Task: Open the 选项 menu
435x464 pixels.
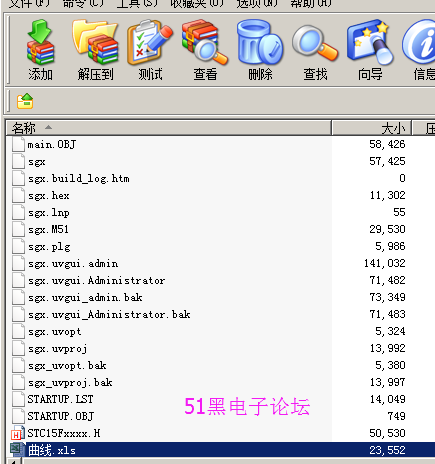Action: click(x=257, y=3)
